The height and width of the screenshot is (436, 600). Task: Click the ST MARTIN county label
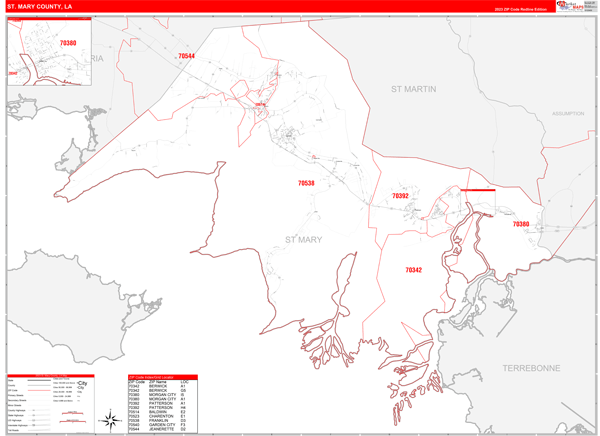pyautogui.click(x=413, y=89)
